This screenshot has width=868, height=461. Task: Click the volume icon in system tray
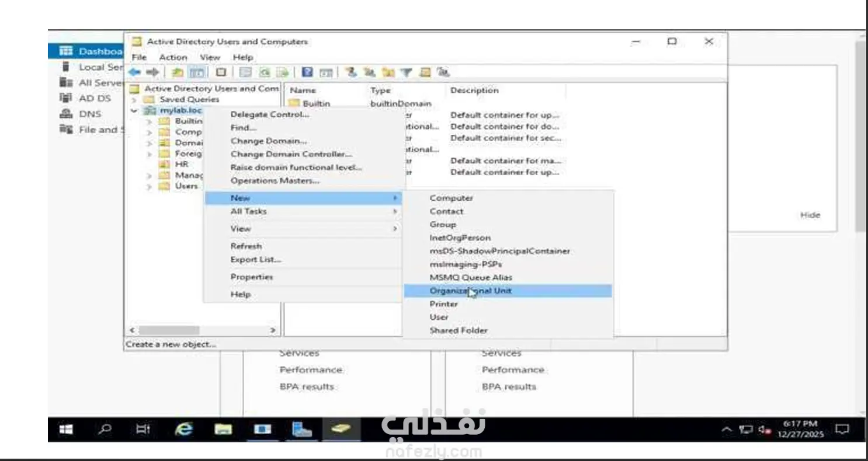pos(765,430)
